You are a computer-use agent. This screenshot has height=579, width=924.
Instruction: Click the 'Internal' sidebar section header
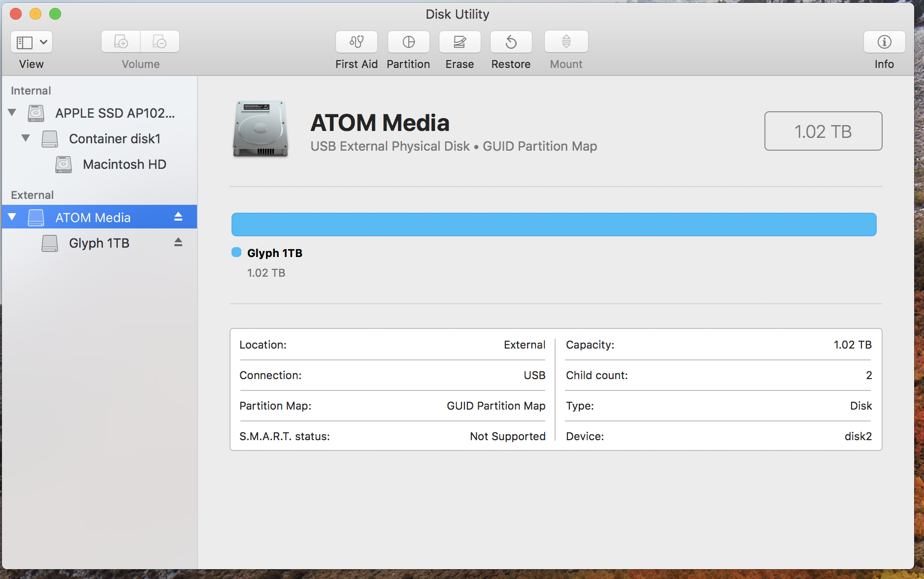31,91
